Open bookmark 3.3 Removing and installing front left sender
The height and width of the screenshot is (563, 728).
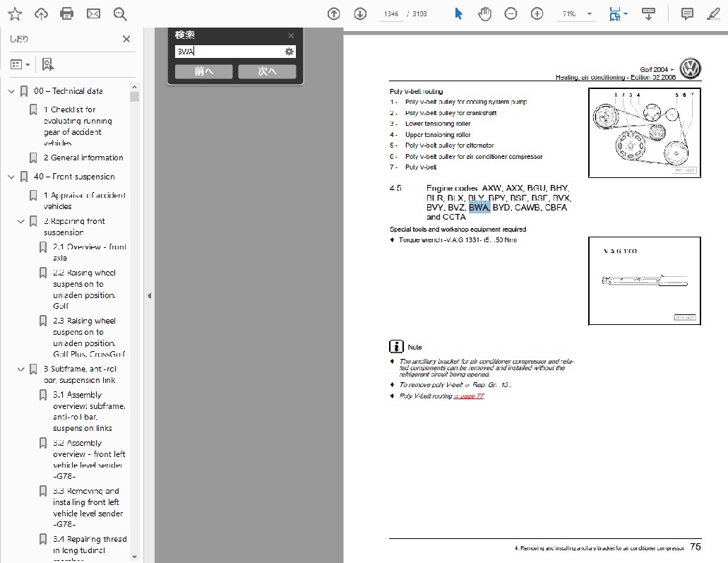pos(88,508)
